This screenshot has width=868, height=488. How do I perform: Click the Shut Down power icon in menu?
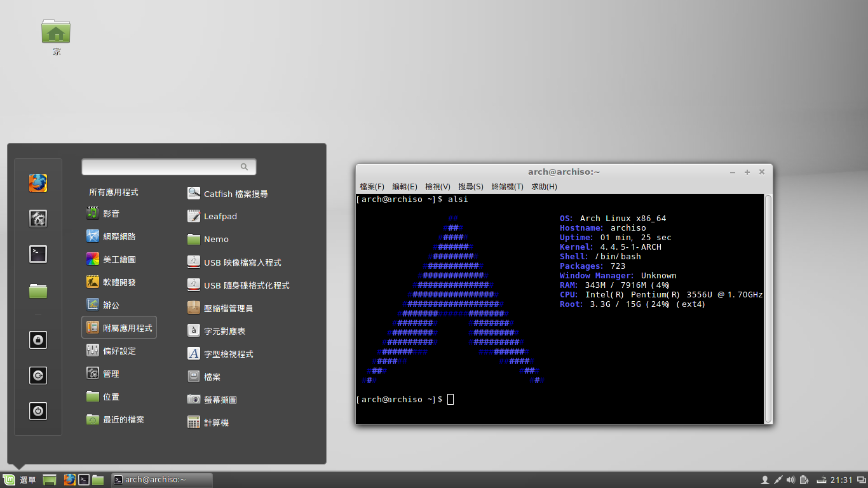pyautogui.click(x=38, y=410)
